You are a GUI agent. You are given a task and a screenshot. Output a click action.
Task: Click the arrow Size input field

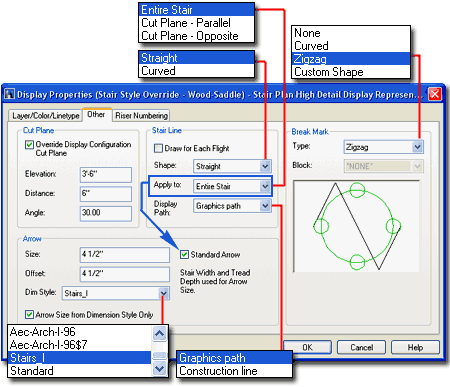(x=125, y=255)
